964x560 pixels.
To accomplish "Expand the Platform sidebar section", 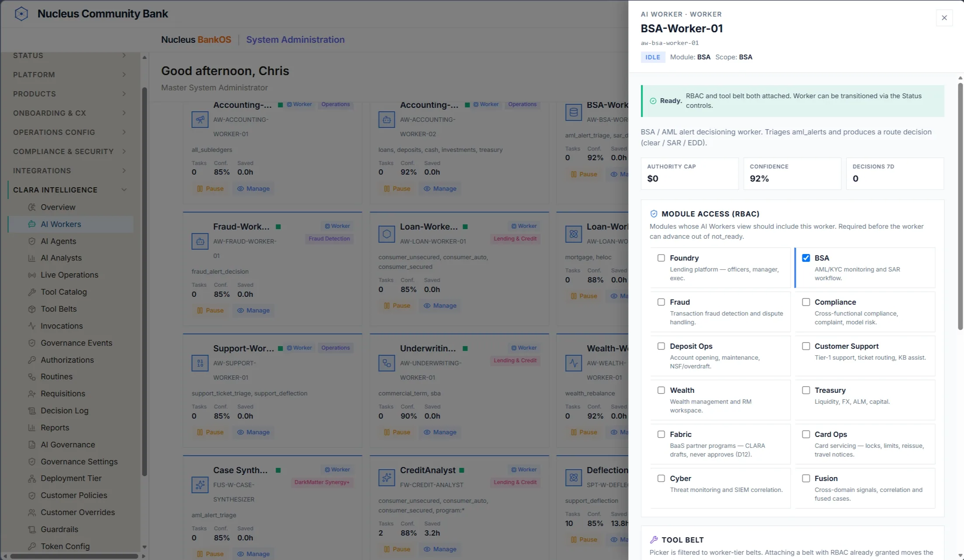I will pos(70,75).
